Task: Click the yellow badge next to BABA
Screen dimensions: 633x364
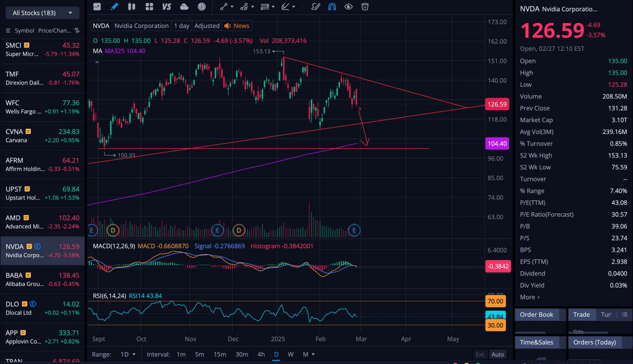Action: (28, 275)
